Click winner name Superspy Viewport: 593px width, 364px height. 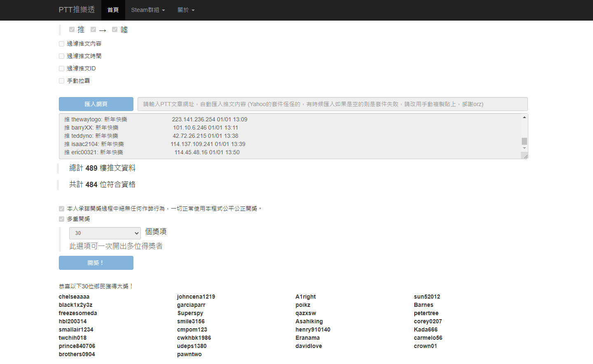point(190,313)
